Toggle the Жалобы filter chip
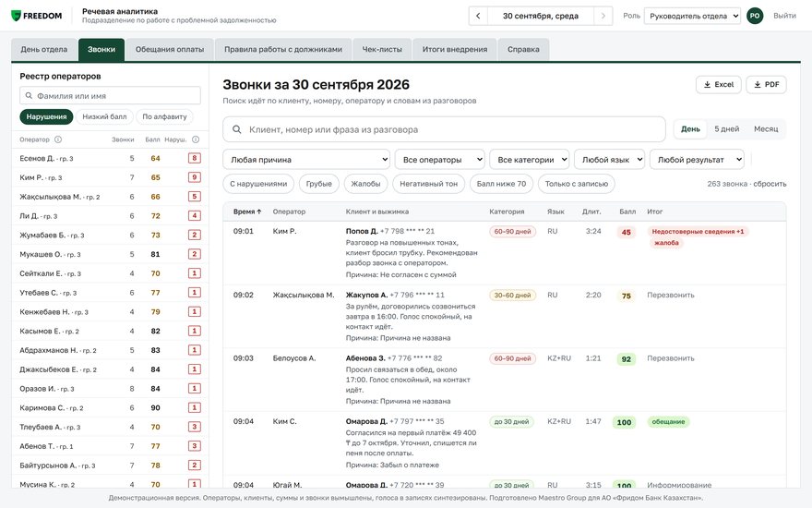 (365, 184)
